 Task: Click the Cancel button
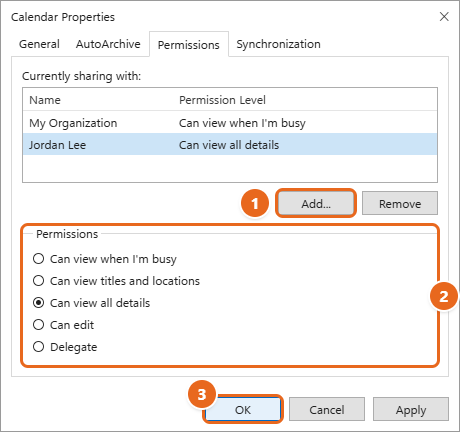click(327, 410)
